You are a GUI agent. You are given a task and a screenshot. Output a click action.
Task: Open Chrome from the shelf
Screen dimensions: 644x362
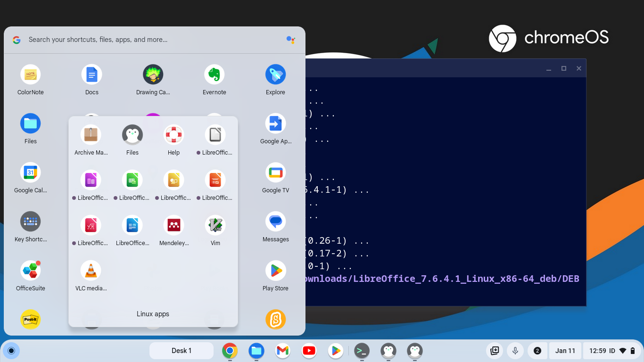pyautogui.click(x=230, y=351)
